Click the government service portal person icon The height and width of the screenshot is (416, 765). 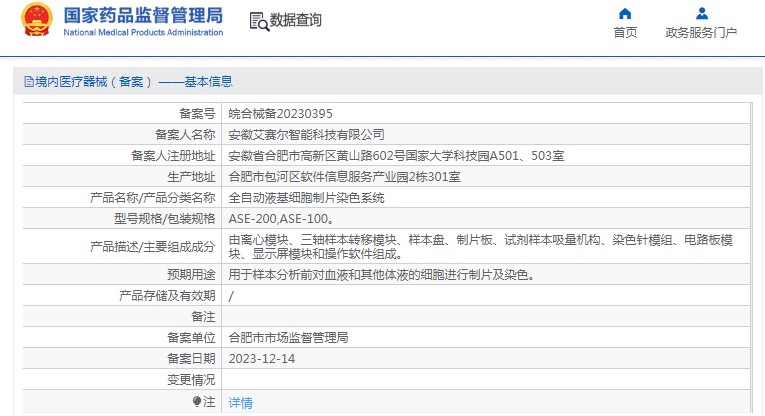[x=702, y=13]
